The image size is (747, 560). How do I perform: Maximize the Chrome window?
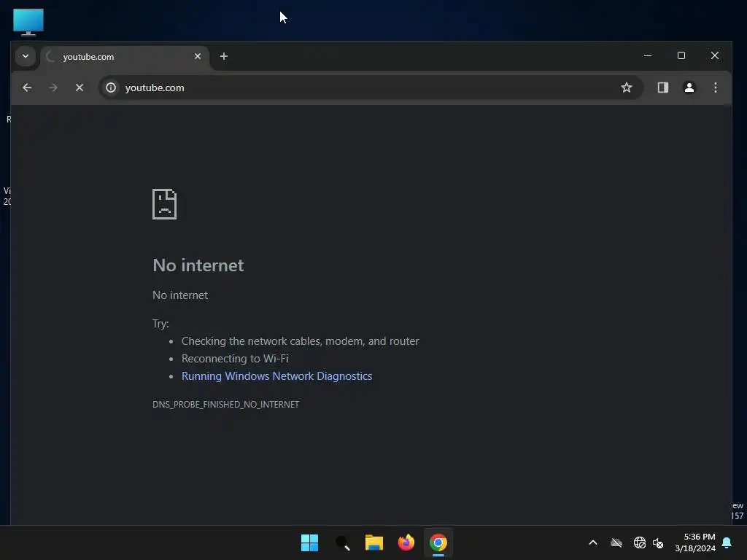681,55
